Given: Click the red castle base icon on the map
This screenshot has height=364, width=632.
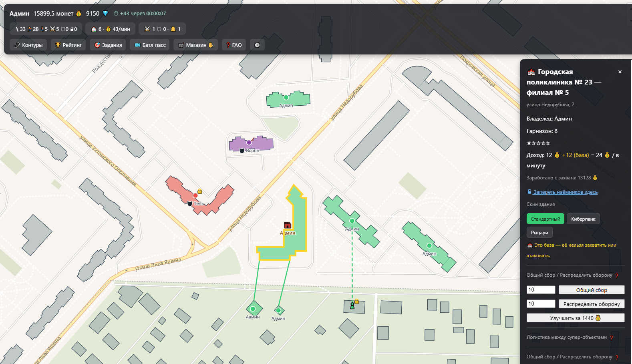Looking at the screenshot, I should pyautogui.click(x=287, y=225).
